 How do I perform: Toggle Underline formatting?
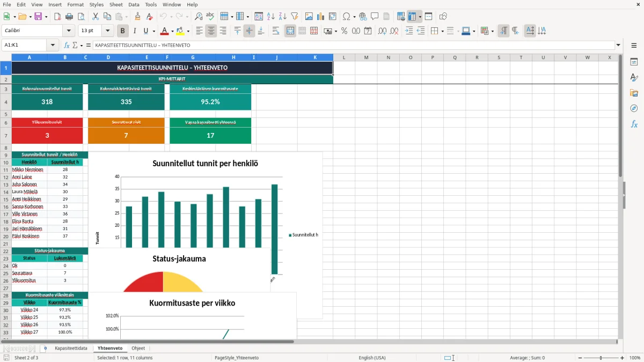146,31
